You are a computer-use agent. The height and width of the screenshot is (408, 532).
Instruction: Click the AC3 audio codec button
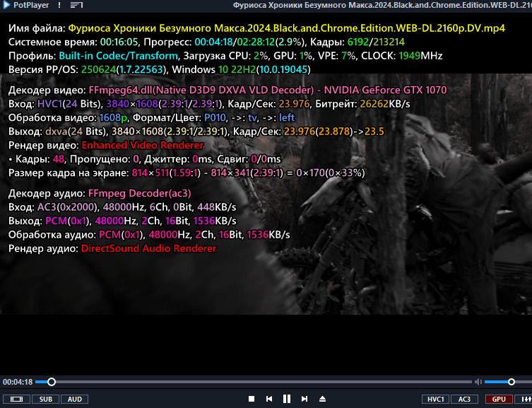click(x=464, y=400)
